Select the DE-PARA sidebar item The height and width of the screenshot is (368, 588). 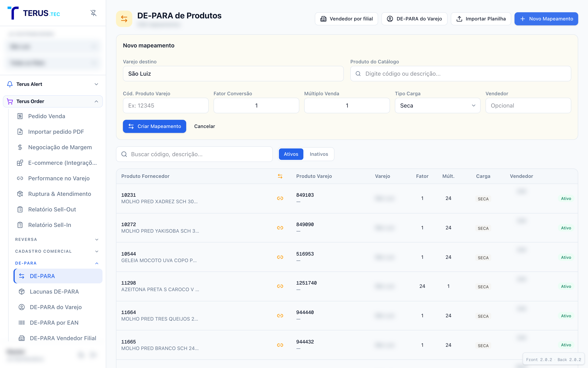(58, 276)
